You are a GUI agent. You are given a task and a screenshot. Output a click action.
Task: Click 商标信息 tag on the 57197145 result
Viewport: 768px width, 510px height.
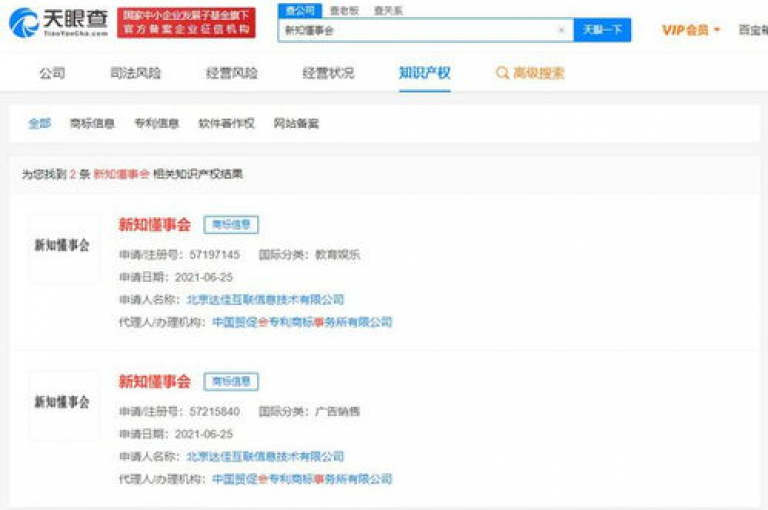tap(231, 225)
